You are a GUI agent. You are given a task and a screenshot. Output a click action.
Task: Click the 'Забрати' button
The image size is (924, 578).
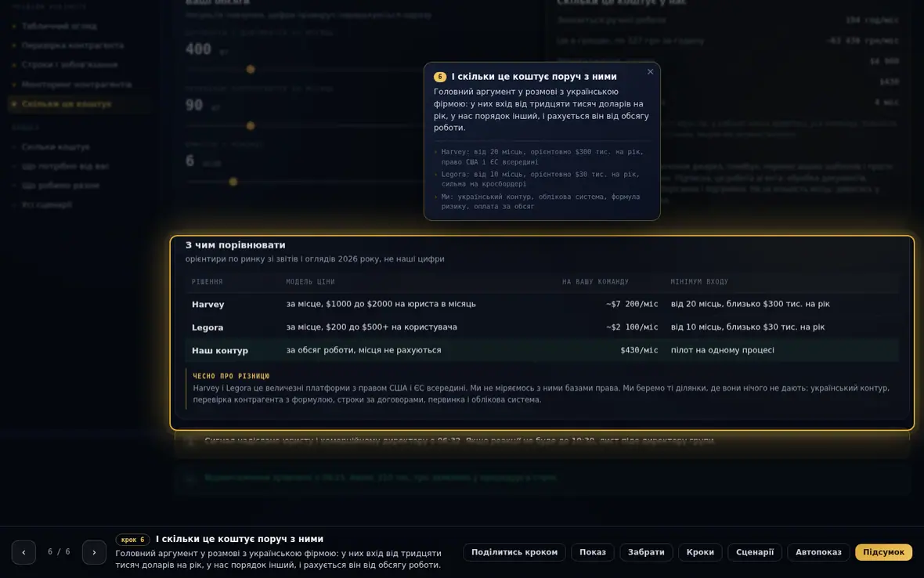(646, 552)
